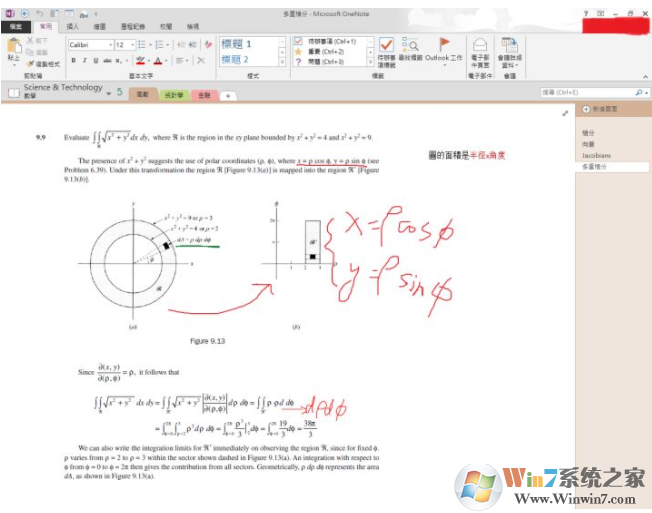Image resolution: width=652 pixels, height=513 pixels.
Task: Click the increase indent icon
Action: click(x=192, y=44)
